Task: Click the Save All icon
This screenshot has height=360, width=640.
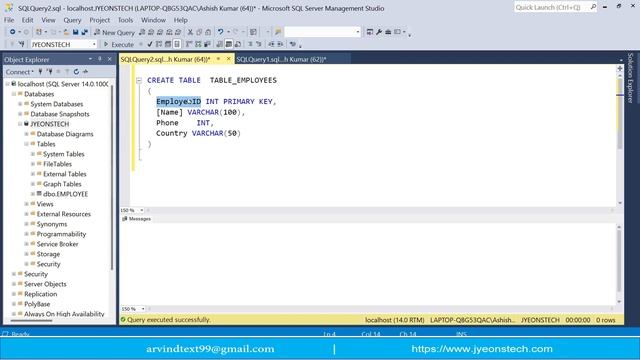Action: point(84,32)
